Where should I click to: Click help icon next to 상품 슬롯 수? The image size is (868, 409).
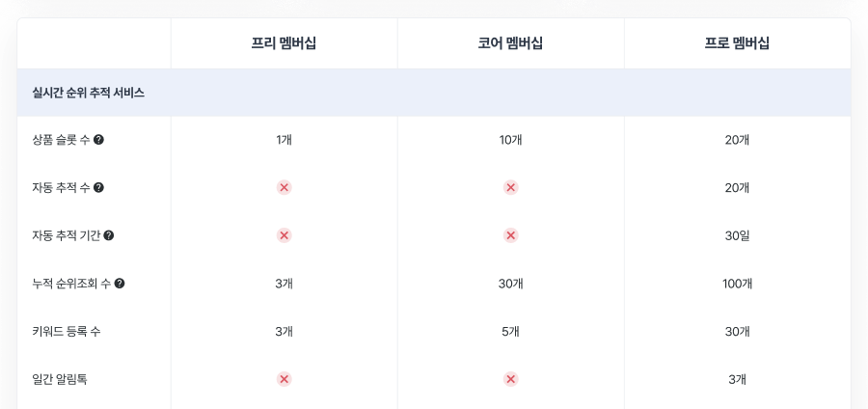tap(98, 140)
